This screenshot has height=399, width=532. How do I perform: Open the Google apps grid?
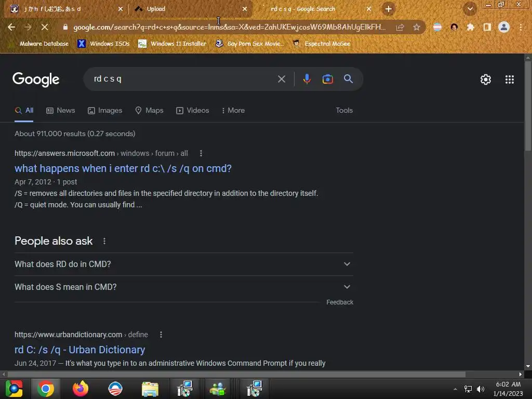pyautogui.click(x=509, y=79)
